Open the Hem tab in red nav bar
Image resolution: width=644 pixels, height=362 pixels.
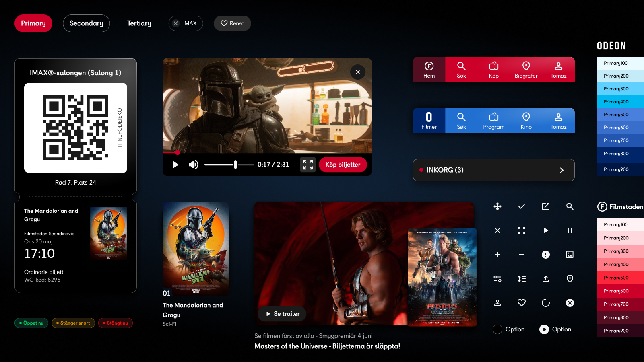pos(429,70)
